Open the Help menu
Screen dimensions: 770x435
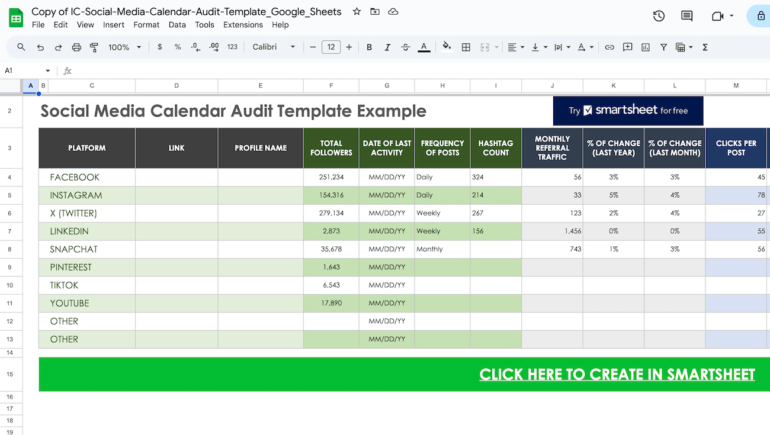click(x=280, y=25)
